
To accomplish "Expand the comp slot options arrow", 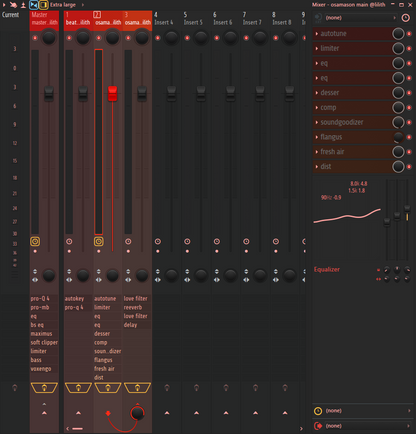I will point(317,108).
